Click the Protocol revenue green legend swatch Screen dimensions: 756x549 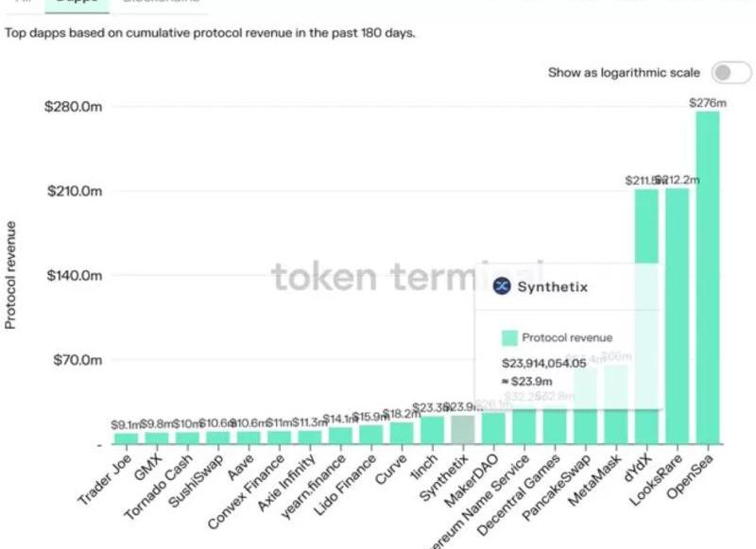tap(508, 337)
